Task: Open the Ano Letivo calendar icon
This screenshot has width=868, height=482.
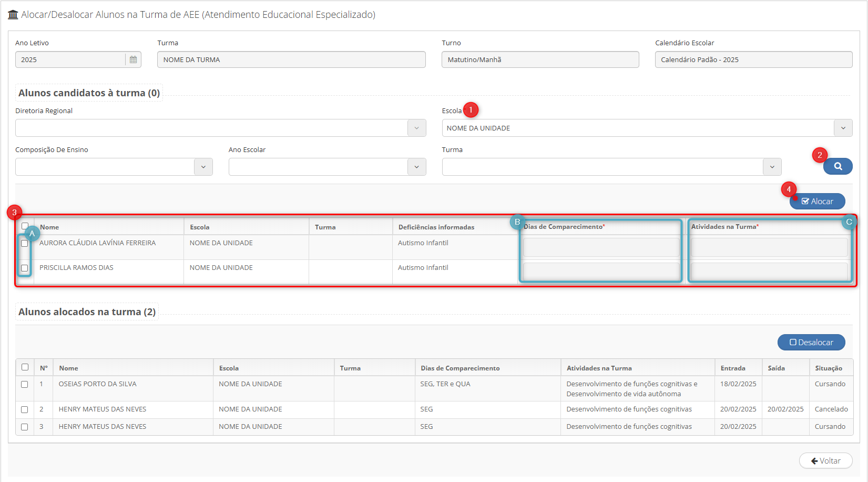Action: coord(133,59)
